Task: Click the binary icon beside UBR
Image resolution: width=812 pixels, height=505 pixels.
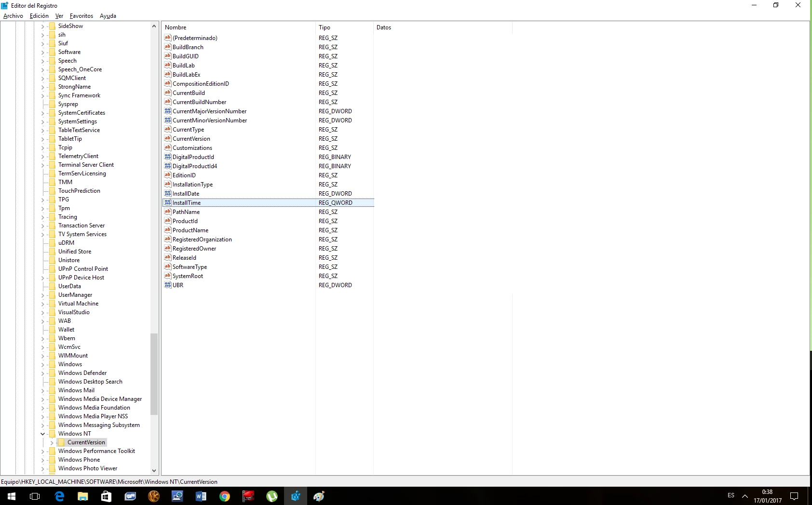Action: coord(168,285)
